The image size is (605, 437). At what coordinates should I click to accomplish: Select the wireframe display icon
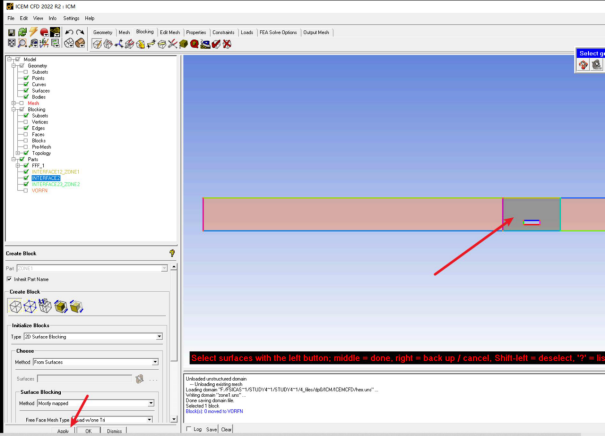[x=69, y=43]
